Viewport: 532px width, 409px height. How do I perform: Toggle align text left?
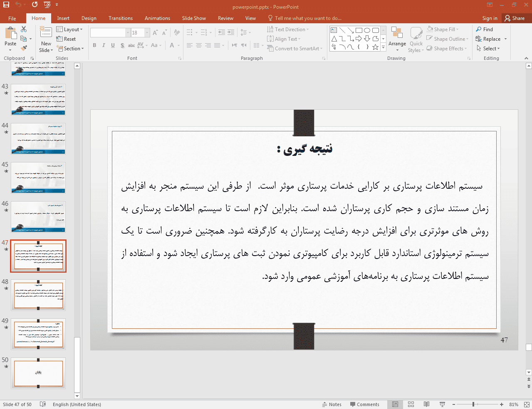[x=190, y=45]
